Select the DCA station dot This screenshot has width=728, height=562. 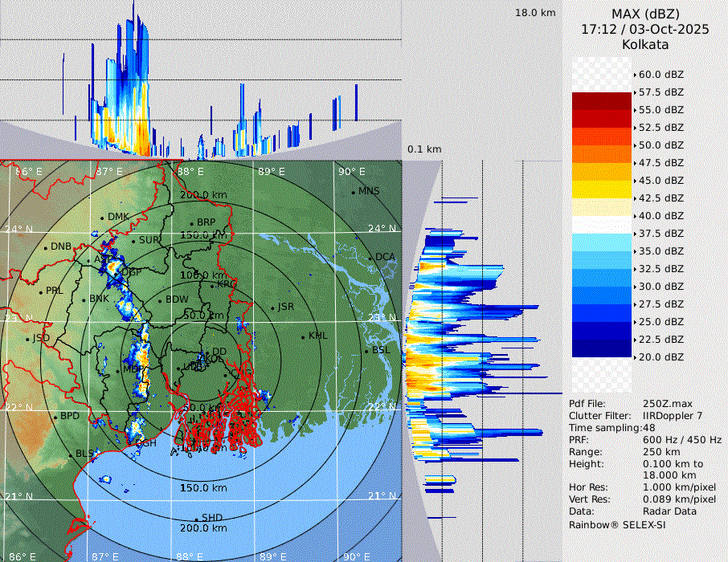[x=371, y=258]
